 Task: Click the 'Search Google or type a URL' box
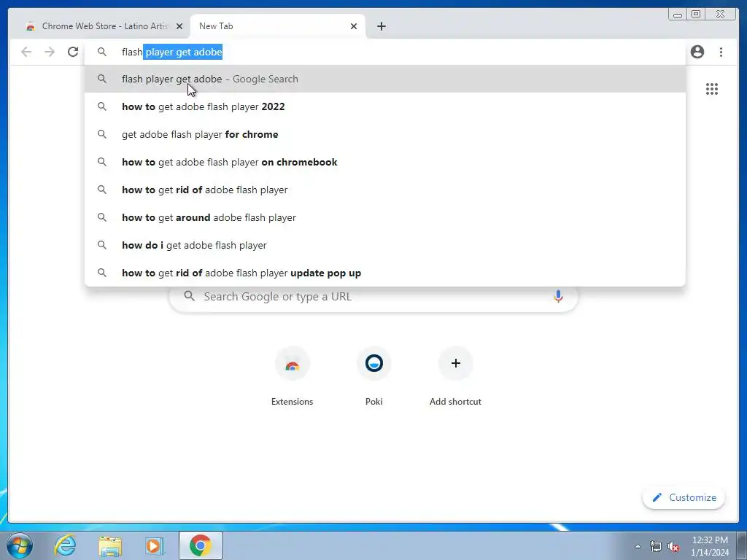point(373,297)
